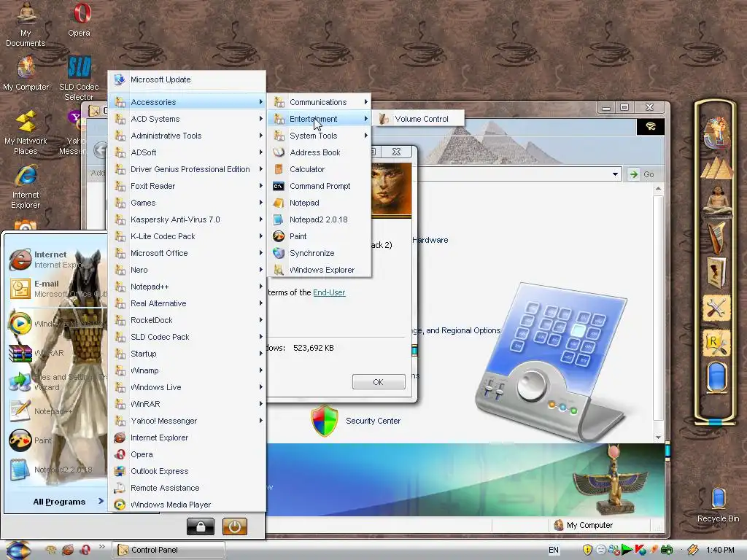The height and width of the screenshot is (560, 747).
Task: Click the Security Center shield icon
Action: (325, 421)
